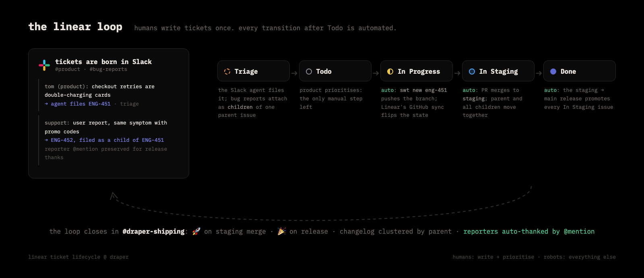The image size is (644, 278).
Task: Click "reporter @mention preserved for release thanks" note
Action: 106,153
